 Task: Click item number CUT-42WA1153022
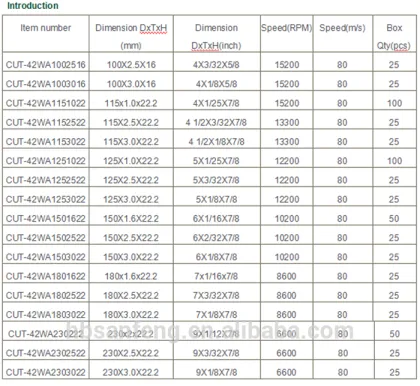point(46,142)
